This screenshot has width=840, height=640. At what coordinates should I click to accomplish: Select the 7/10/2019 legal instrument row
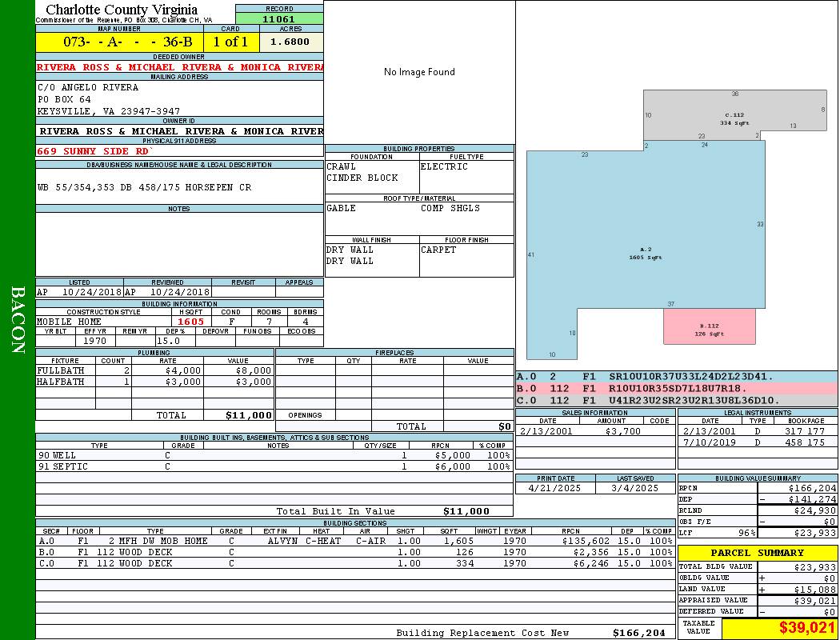pos(756,442)
